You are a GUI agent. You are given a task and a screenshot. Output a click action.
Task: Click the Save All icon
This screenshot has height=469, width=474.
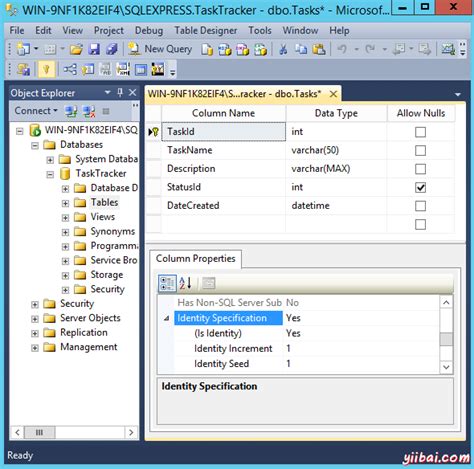112,49
